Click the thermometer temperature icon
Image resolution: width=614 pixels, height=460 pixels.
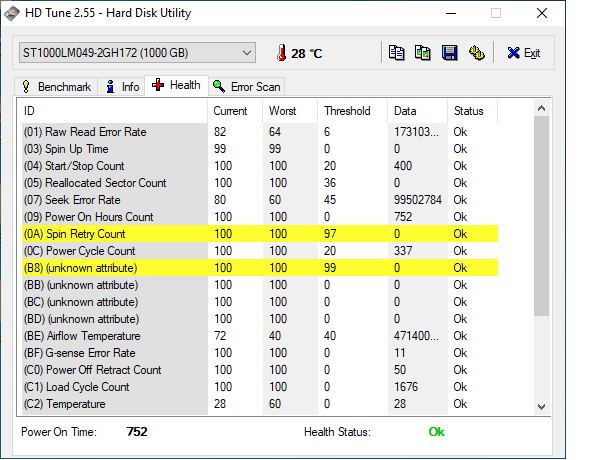[283, 53]
